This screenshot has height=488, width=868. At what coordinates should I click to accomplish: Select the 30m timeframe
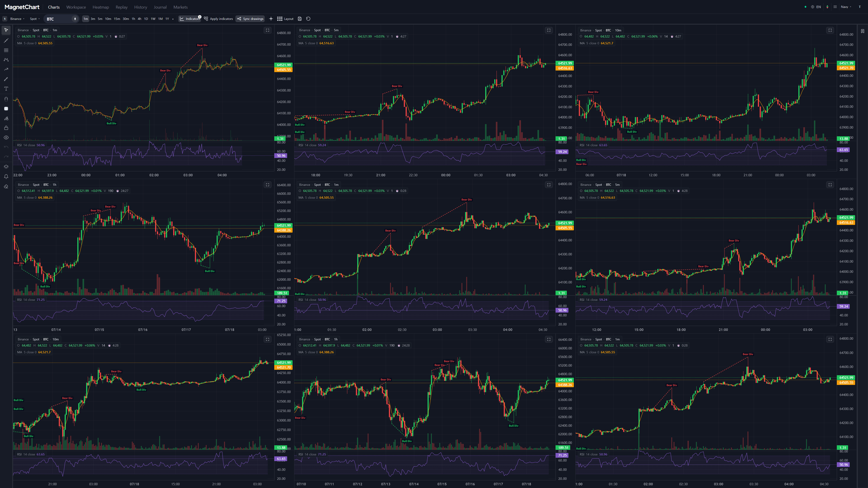(x=126, y=19)
